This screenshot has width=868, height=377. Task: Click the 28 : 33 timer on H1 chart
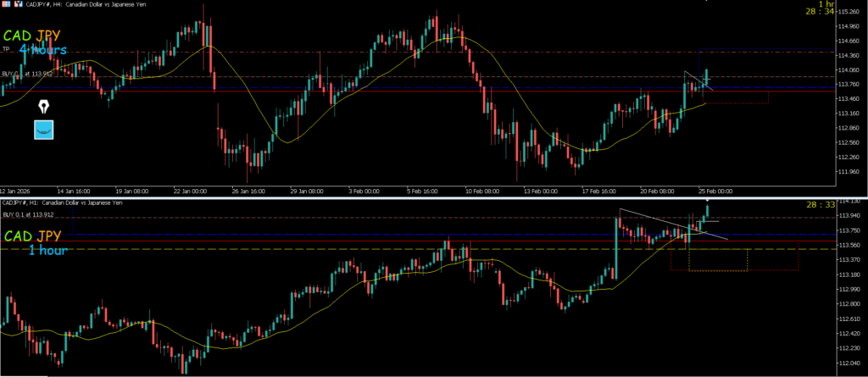(820, 204)
